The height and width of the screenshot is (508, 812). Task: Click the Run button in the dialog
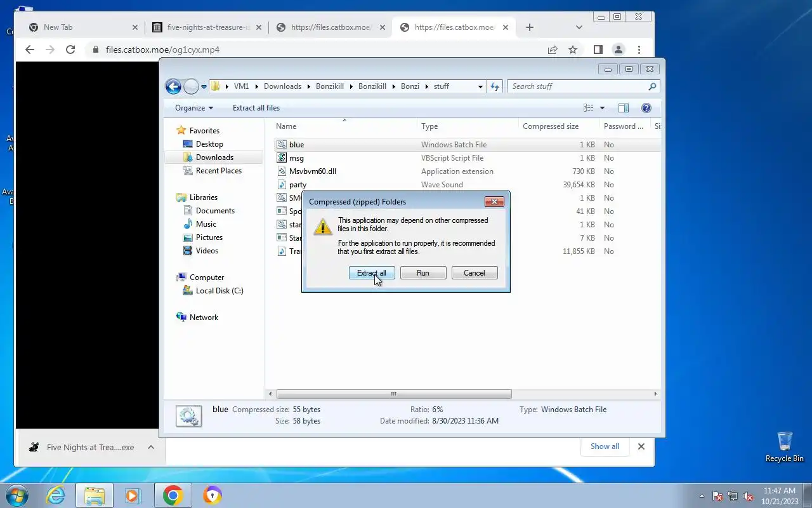coord(423,273)
